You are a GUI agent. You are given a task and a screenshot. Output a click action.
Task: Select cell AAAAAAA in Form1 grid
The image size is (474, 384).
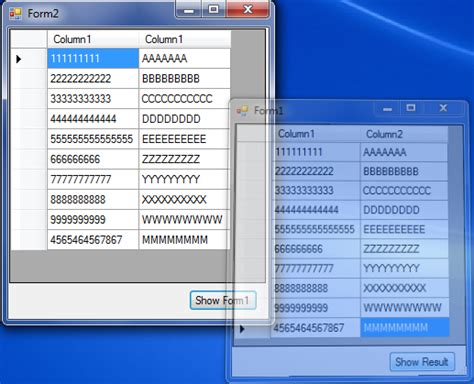pos(404,153)
